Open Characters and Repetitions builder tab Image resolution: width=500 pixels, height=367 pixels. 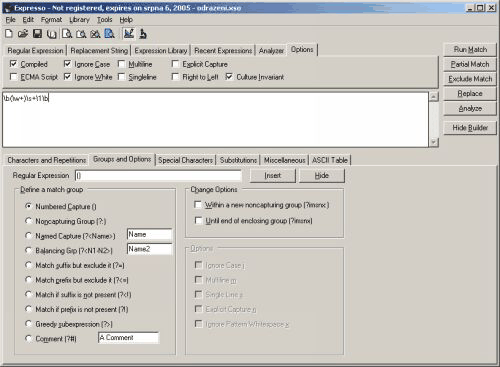tap(47, 160)
